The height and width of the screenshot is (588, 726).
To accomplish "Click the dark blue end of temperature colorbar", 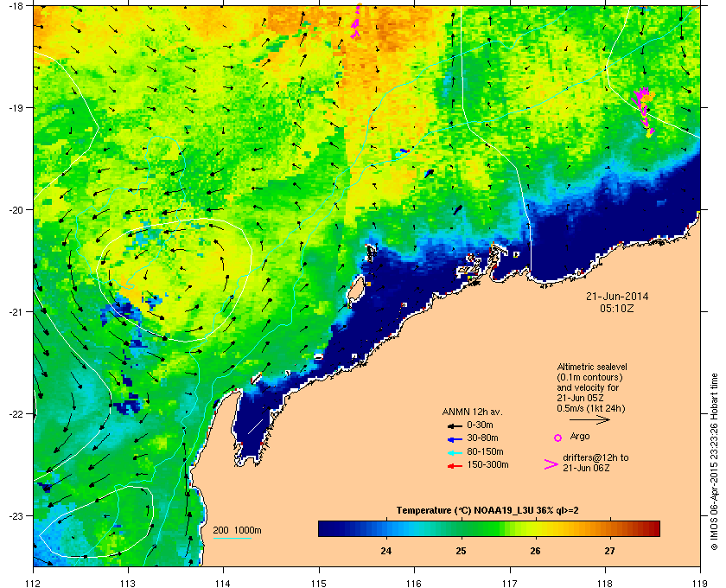I will tap(324, 528).
